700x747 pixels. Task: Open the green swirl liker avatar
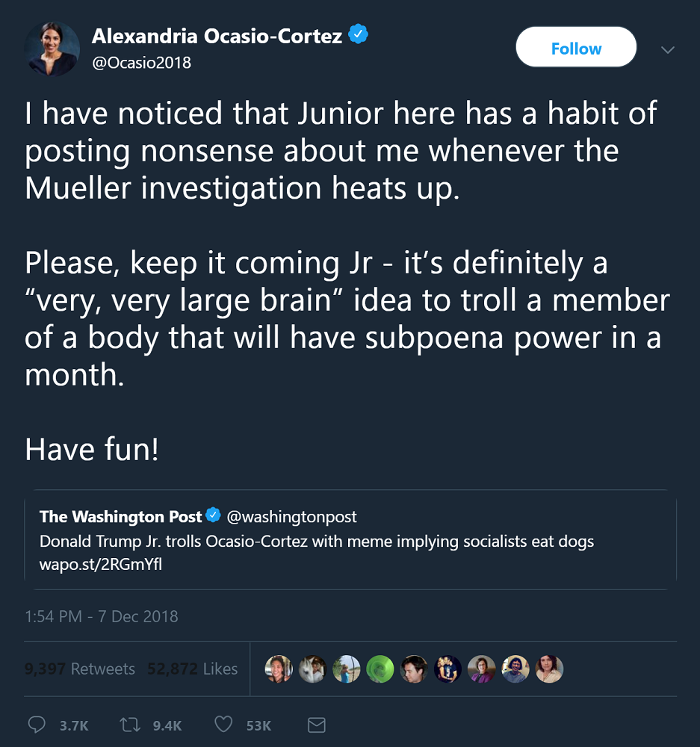tap(380, 669)
